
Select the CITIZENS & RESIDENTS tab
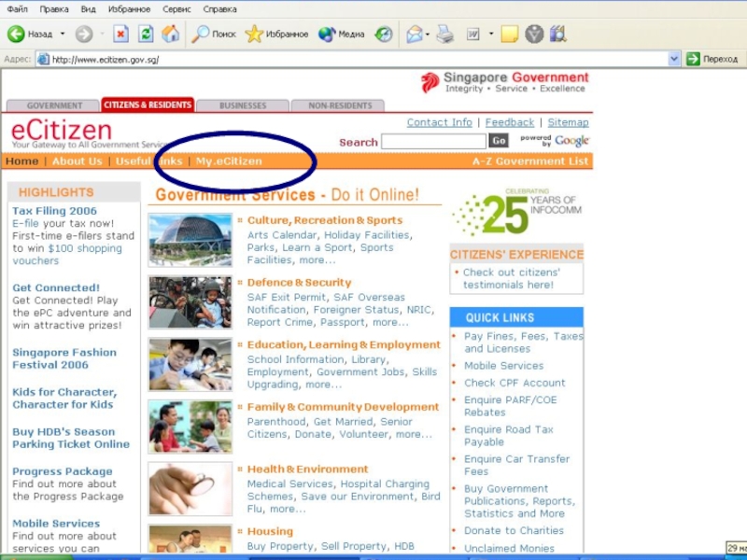(x=148, y=105)
